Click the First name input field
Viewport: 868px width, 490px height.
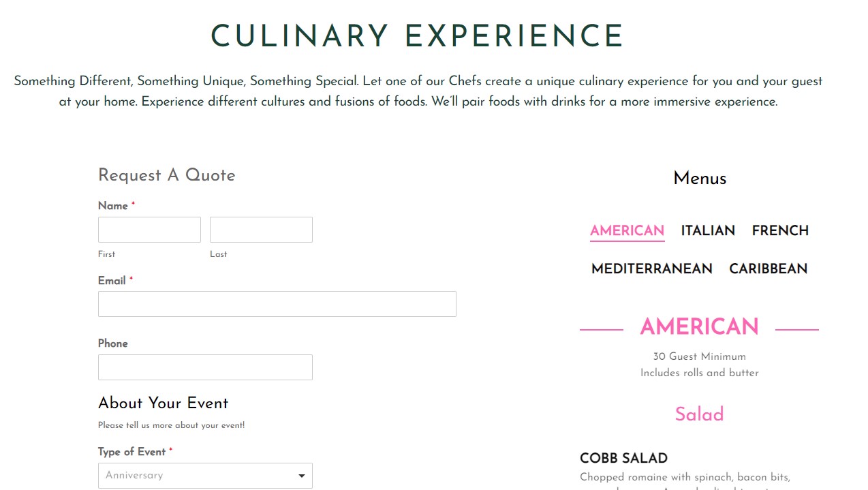tap(149, 230)
